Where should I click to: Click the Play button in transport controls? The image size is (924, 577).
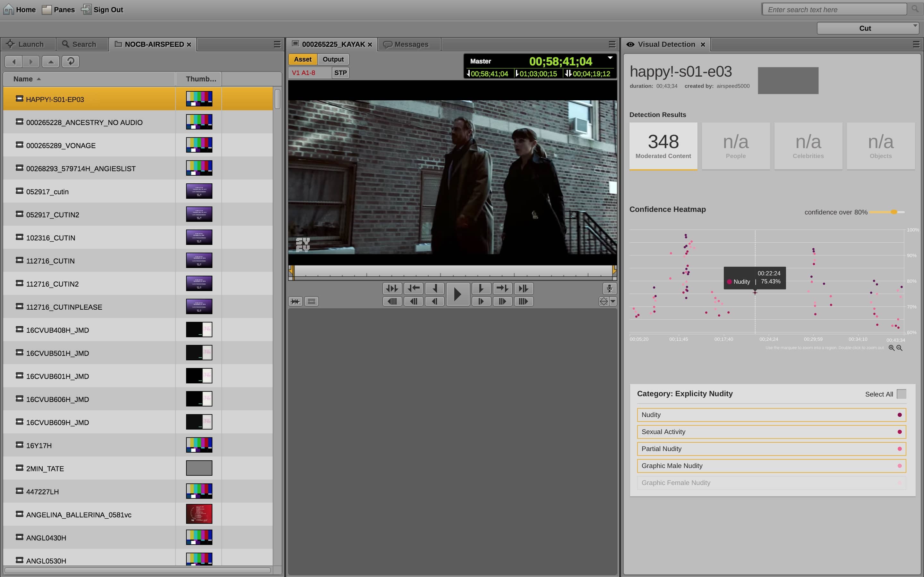[458, 294]
